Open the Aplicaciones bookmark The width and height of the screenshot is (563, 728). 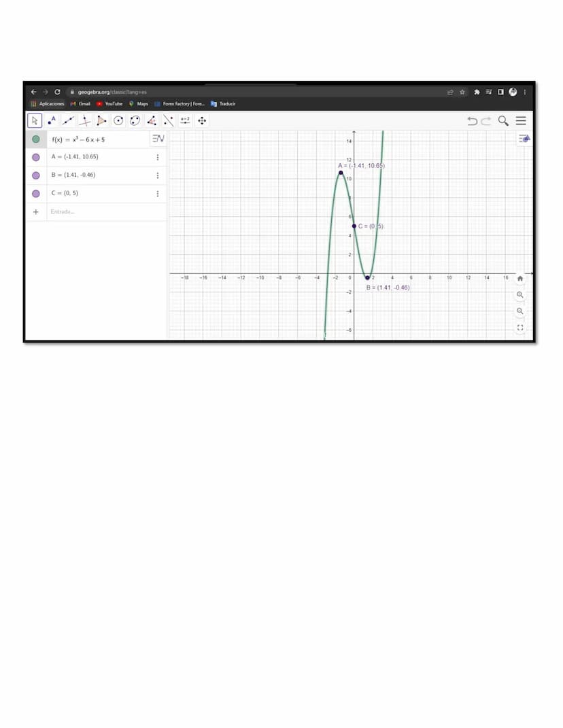point(48,103)
